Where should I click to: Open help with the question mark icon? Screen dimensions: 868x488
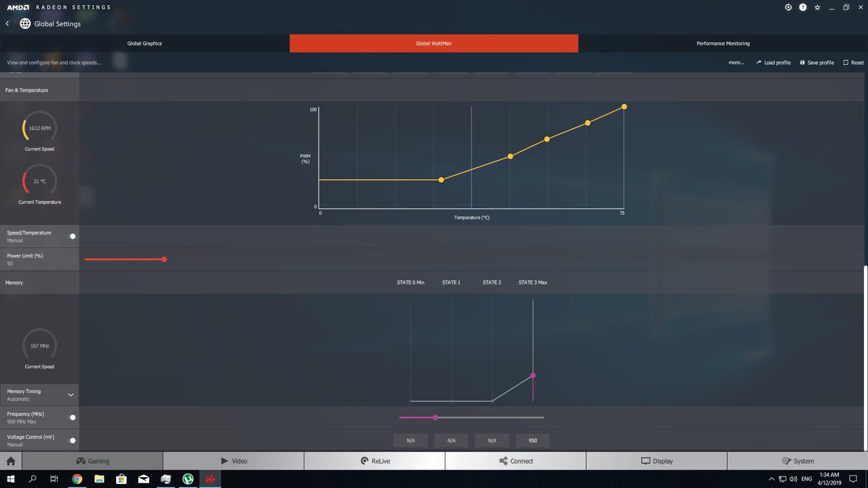tap(803, 7)
